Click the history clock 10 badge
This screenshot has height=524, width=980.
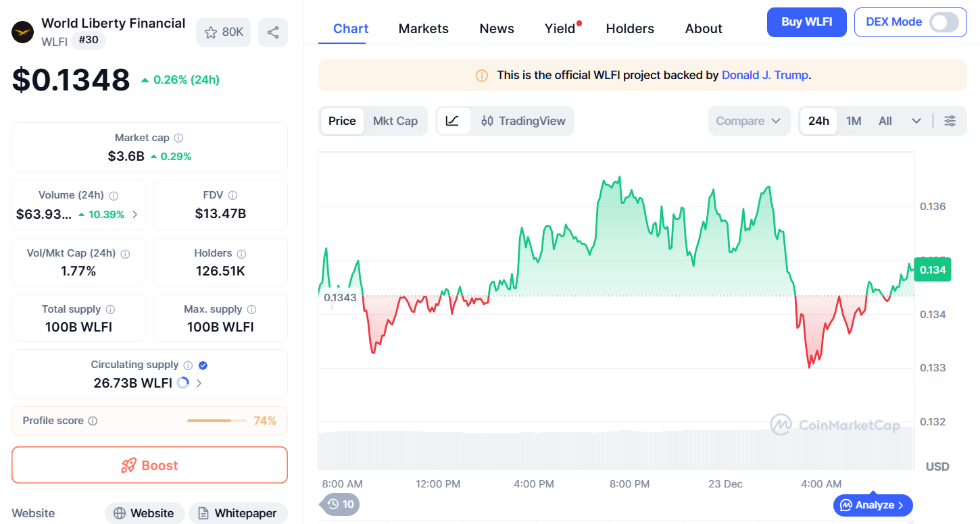(340, 504)
